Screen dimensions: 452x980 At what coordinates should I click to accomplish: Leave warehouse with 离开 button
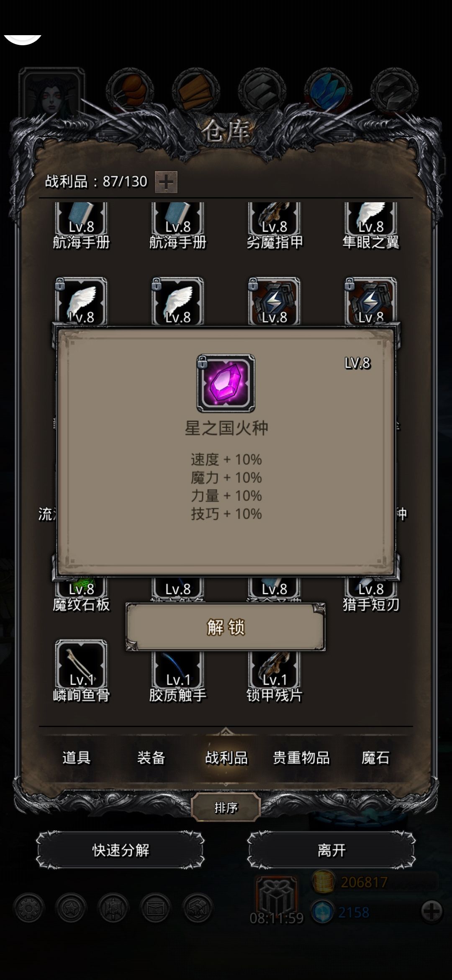point(331,850)
